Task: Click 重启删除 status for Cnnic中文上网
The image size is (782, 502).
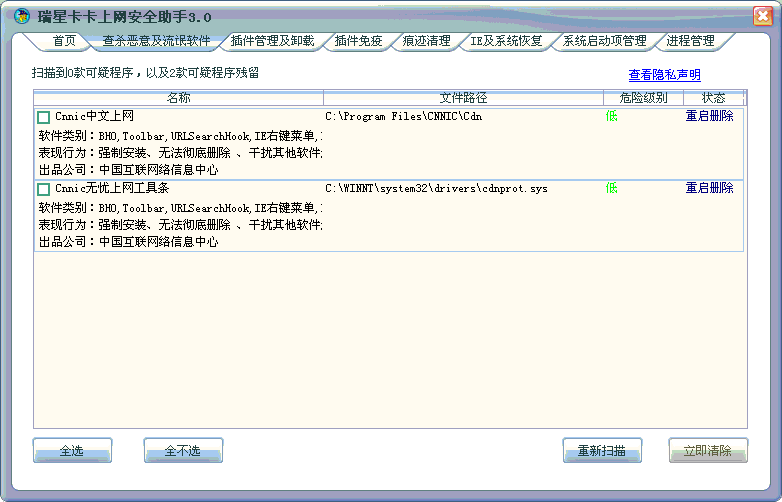Action: [x=709, y=116]
